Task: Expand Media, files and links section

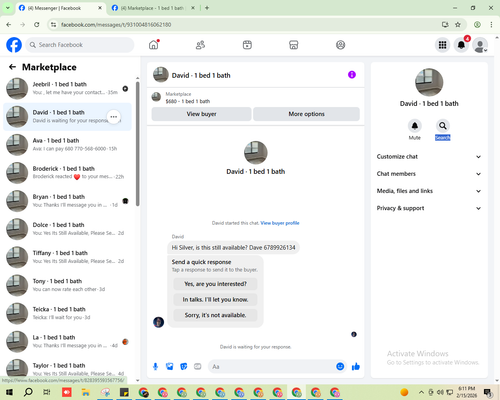Action: pyautogui.click(x=429, y=191)
